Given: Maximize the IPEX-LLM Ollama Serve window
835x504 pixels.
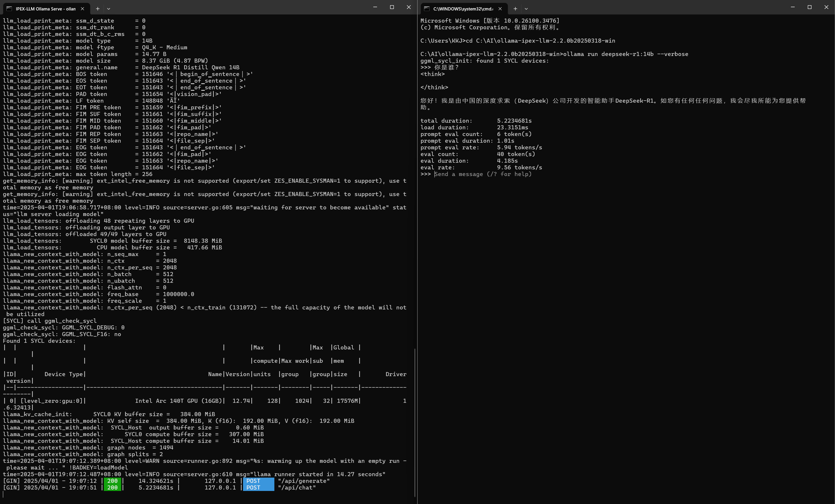Looking at the screenshot, I should coord(392,7).
